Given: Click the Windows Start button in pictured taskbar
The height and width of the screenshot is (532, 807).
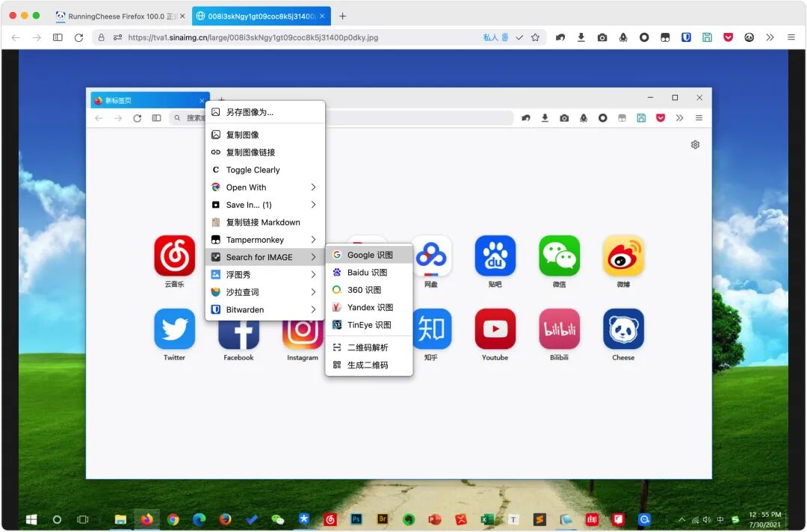Looking at the screenshot, I should [x=31, y=519].
